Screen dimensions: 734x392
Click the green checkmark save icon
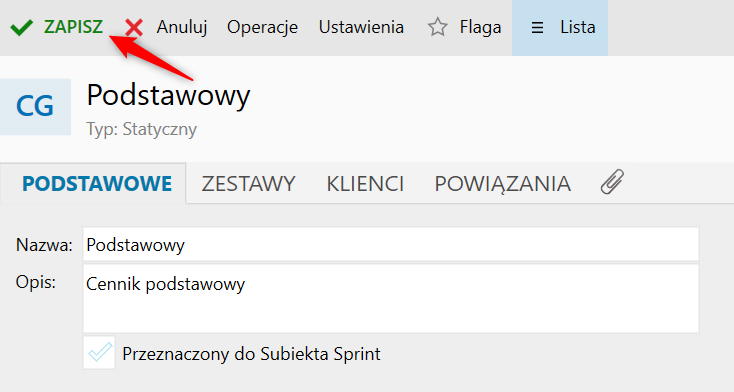(x=22, y=28)
